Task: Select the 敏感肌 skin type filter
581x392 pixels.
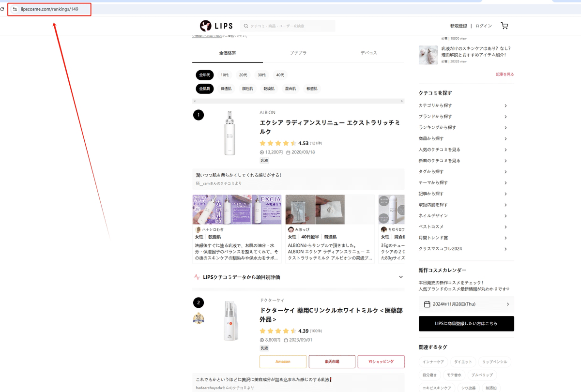Action: pyautogui.click(x=312, y=89)
